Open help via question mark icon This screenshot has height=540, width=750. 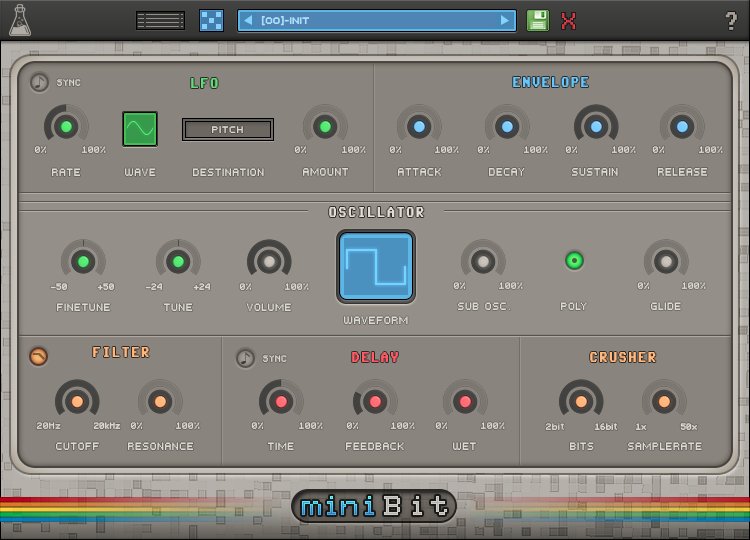(731, 21)
